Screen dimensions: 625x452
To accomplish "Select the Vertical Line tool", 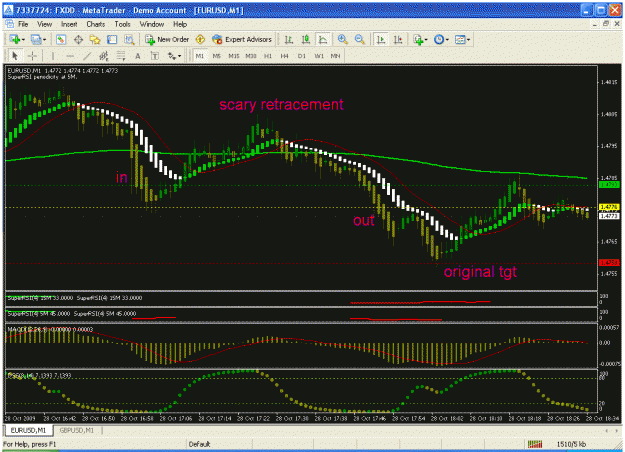I will pos(53,56).
